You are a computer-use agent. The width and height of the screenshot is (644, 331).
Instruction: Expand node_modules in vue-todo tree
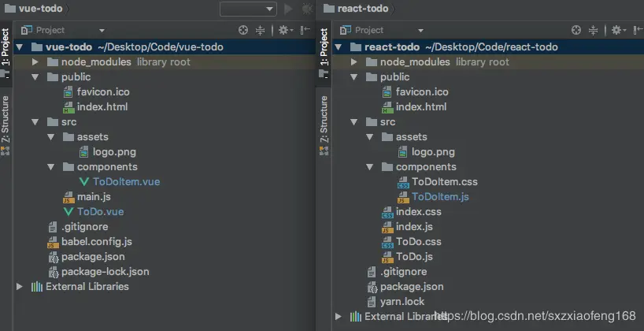35,62
